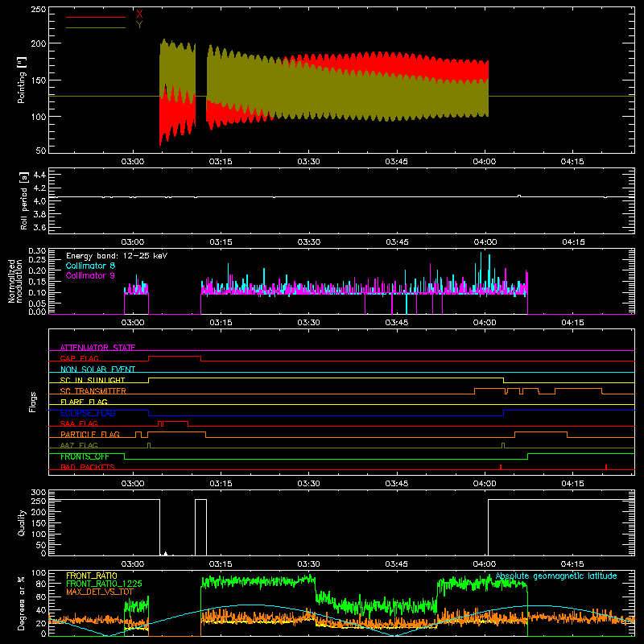
Task: Click the 0.05 tick on modulation axis
Action: click(37, 303)
